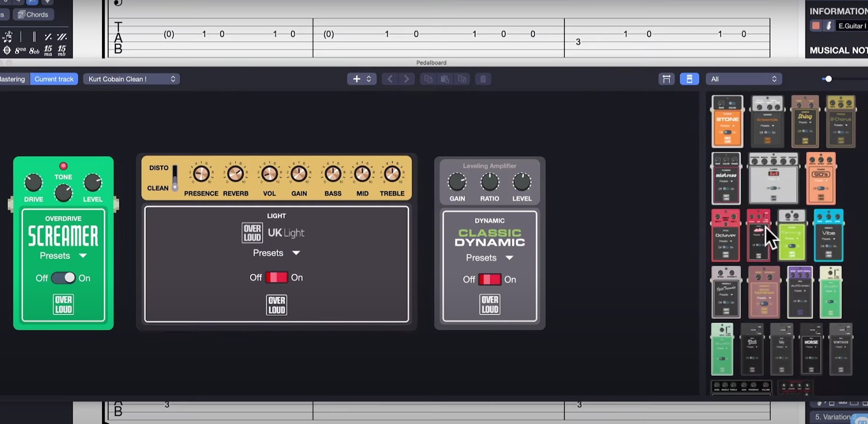Select the 8va octave notation icon
Viewport: 868px width, 424px height.
tap(21, 50)
